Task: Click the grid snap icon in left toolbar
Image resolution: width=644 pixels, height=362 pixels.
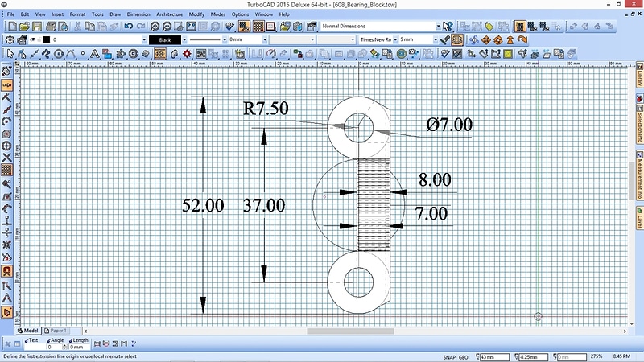Action: pos(7,170)
